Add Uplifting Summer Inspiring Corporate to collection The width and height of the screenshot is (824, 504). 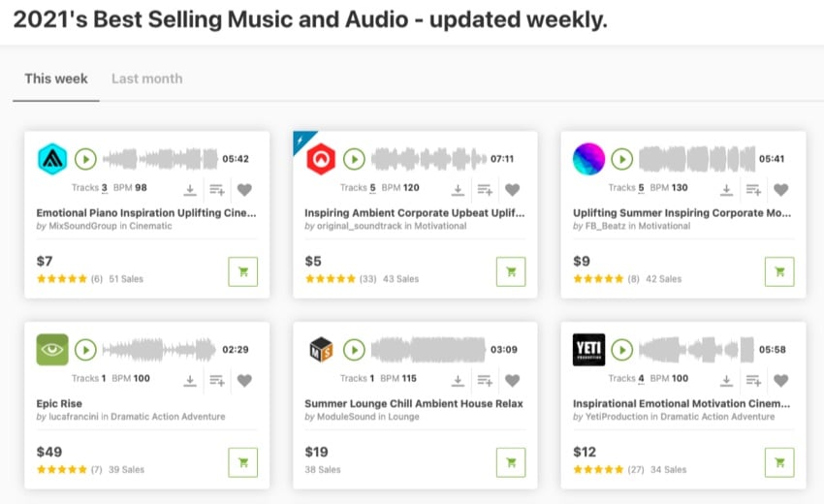752,190
